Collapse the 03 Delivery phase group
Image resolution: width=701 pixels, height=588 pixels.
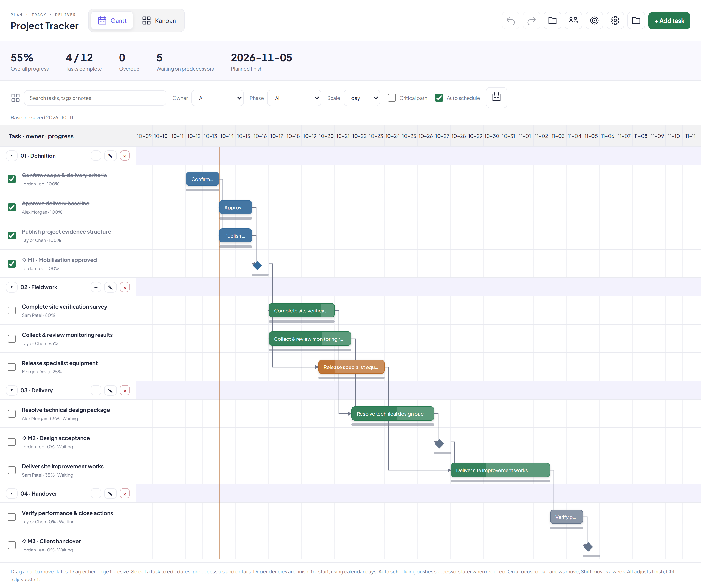(x=12, y=390)
